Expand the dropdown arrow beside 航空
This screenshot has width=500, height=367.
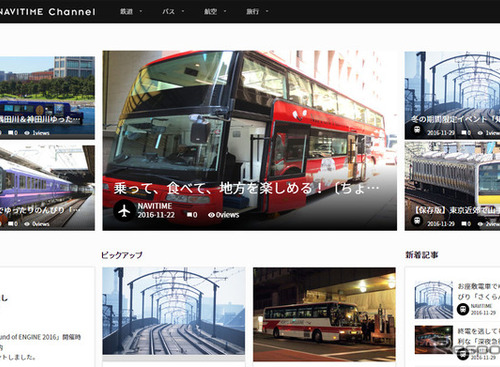(225, 11)
